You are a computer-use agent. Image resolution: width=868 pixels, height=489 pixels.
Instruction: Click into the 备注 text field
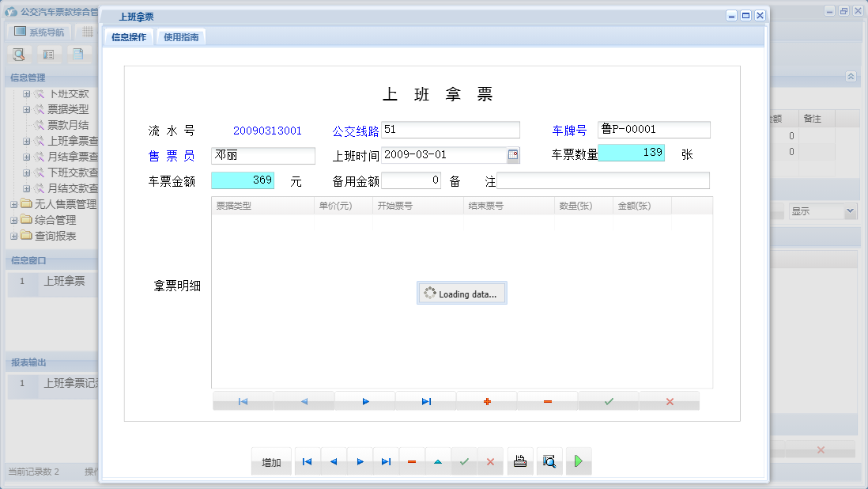[602, 181]
